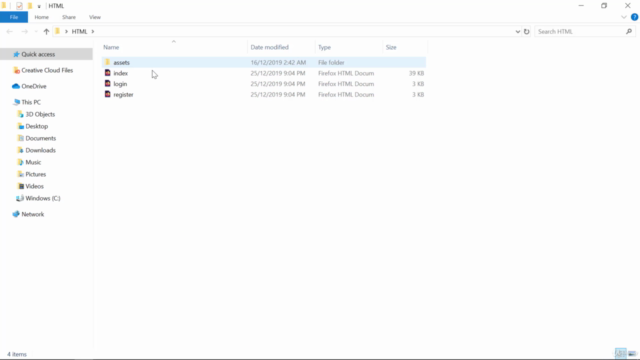Image resolution: width=640 pixels, height=360 pixels.
Task: Select the index HTML file icon
Action: tap(107, 73)
